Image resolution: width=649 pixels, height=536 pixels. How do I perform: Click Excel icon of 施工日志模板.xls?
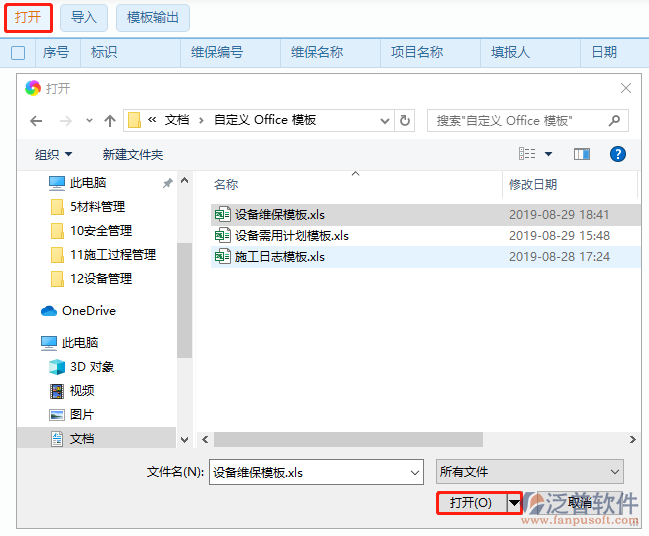(x=223, y=257)
